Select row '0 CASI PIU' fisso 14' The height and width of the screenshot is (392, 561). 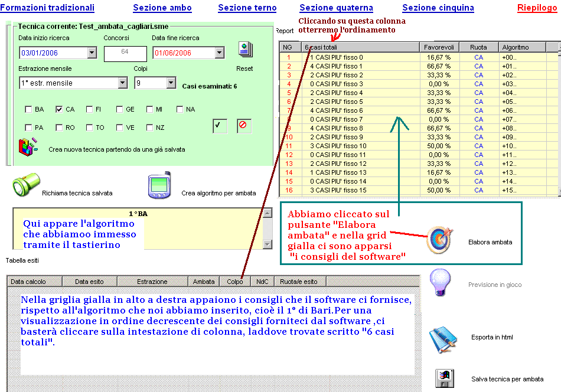[x=418, y=181]
